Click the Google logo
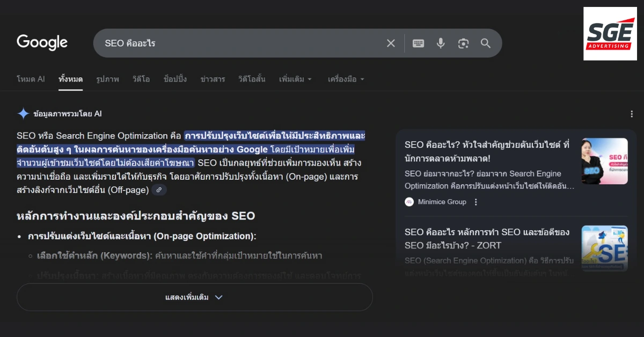This screenshot has height=337, width=644. pos(42,42)
